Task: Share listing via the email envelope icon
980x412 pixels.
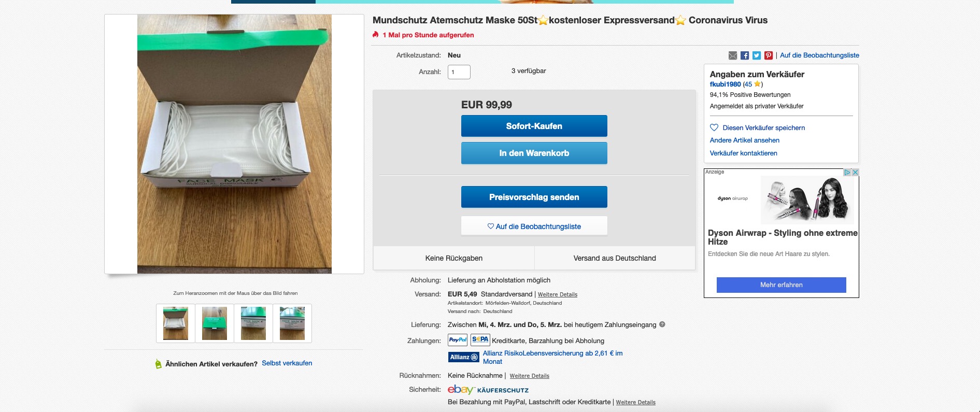Action: (733, 55)
